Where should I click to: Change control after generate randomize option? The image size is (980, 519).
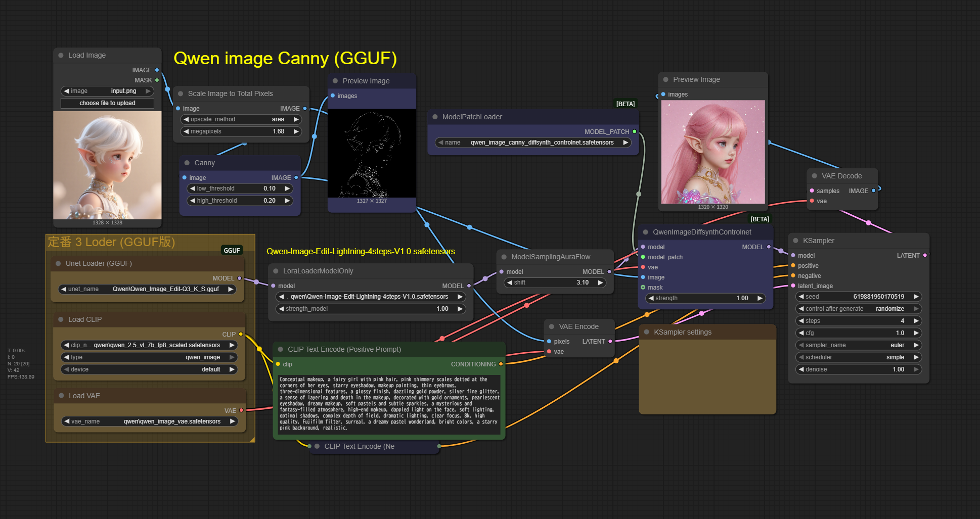point(858,309)
